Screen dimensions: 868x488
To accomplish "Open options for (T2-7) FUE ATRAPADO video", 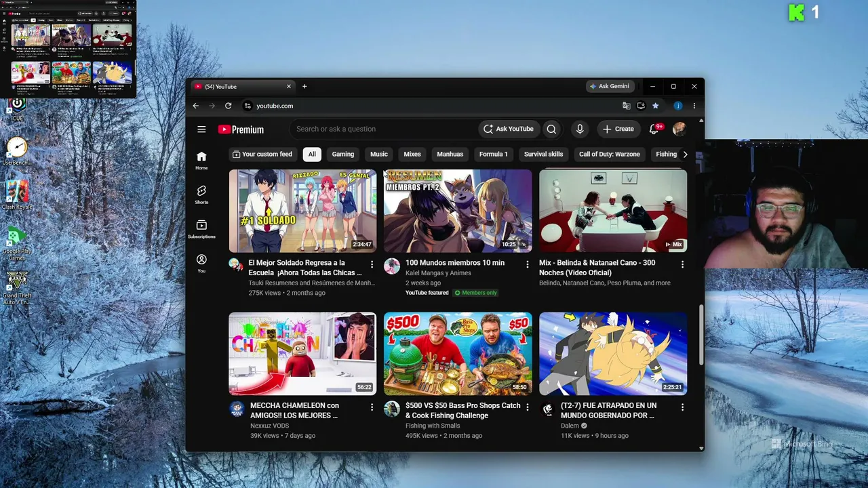I will pos(682,407).
